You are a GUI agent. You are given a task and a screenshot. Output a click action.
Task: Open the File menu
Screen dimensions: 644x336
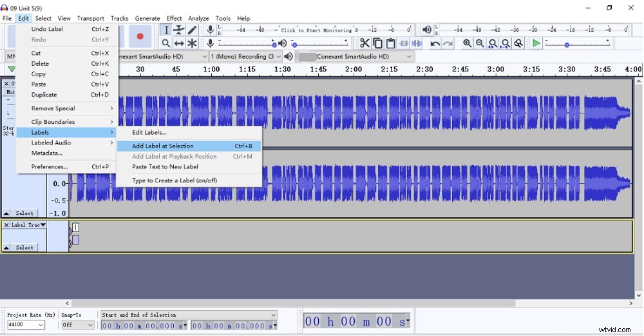coord(7,18)
